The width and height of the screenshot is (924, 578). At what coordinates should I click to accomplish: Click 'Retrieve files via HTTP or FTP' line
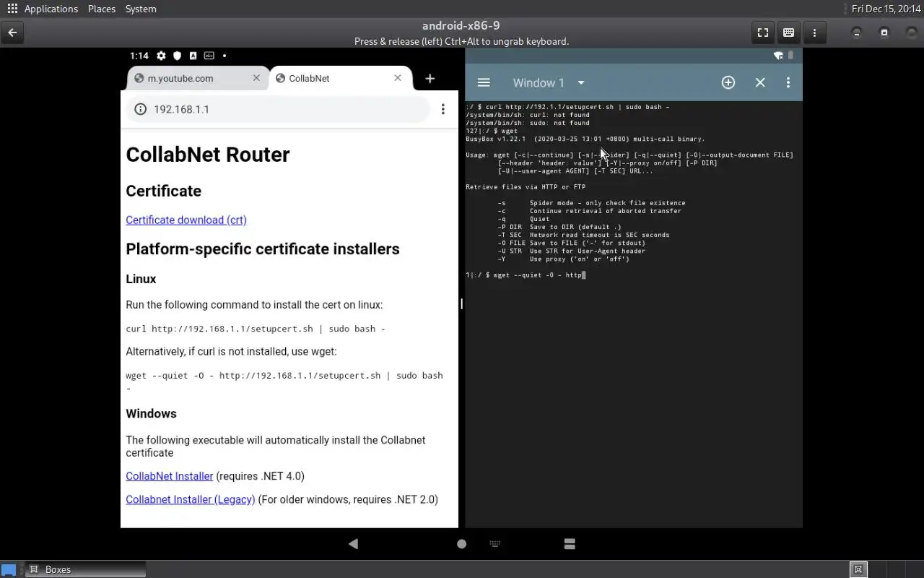coord(526,187)
